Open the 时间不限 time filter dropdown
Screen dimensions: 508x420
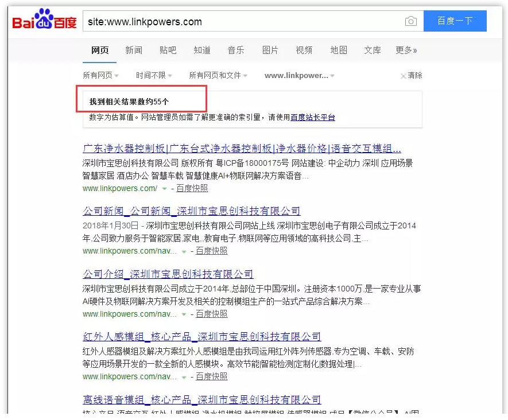(154, 76)
